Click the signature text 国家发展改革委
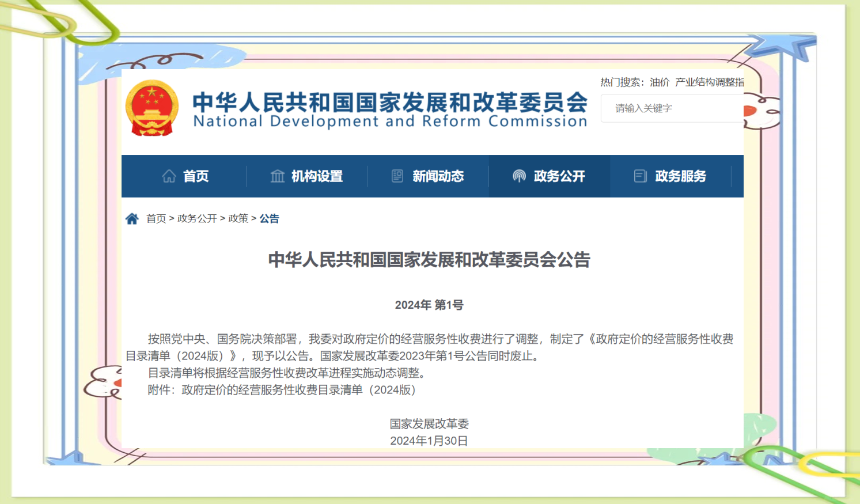Screen dimensions: 860x504 click(429, 424)
